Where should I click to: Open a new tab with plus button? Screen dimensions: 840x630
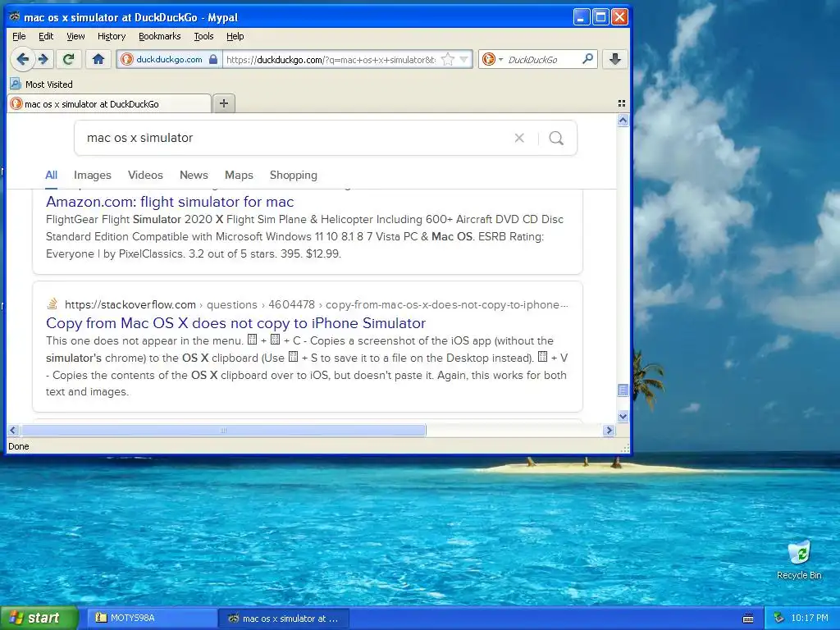[x=224, y=103]
